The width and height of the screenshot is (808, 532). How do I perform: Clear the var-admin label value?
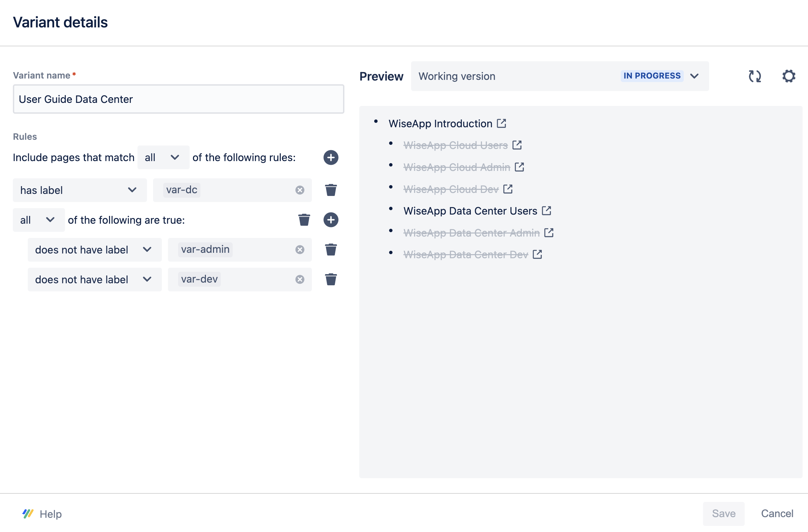299,250
